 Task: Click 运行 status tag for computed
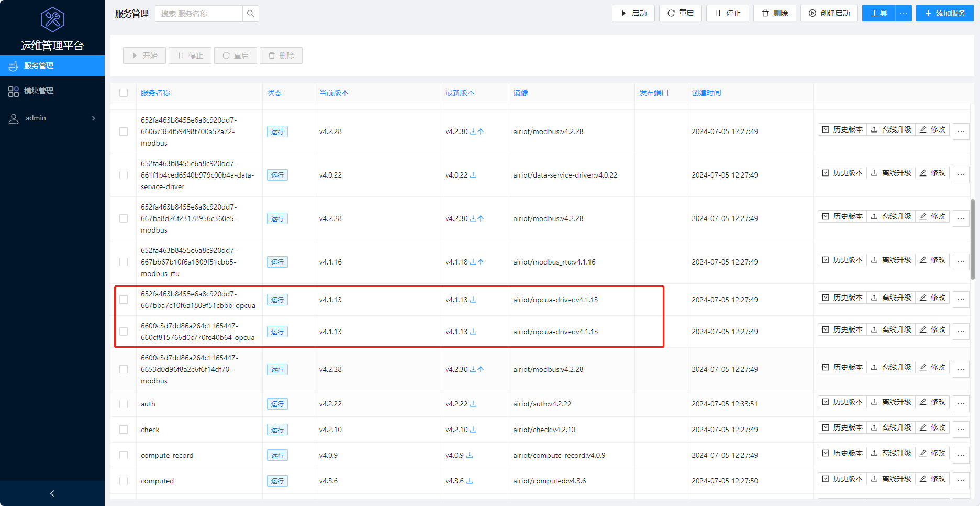tap(277, 481)
